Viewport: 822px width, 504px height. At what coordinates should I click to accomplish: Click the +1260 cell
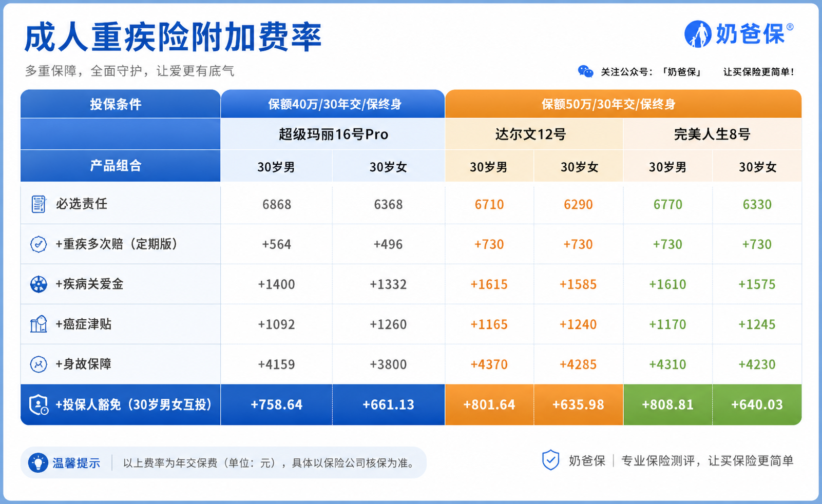(389, 324)
